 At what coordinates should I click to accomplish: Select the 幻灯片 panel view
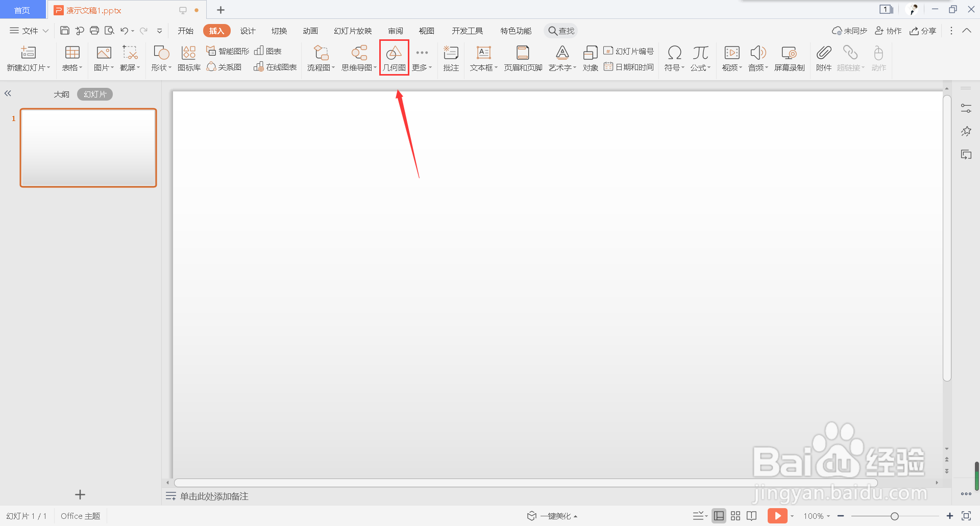click(x=95, y=94)
